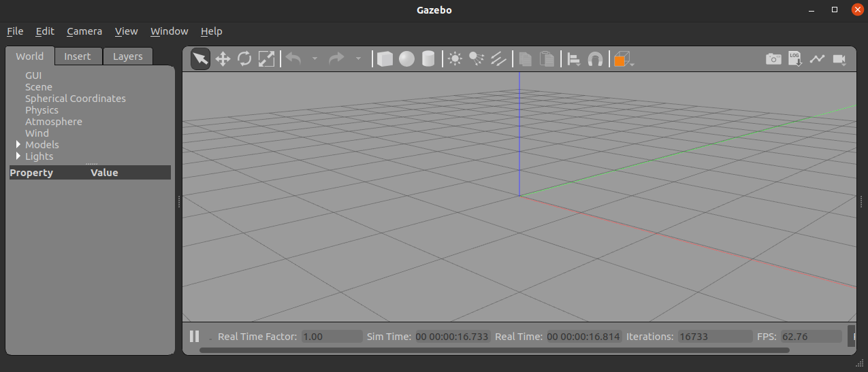This screenshot has width=868, height=372.
Task: Insert a sphere shape
Action: [x=406, y=59]
